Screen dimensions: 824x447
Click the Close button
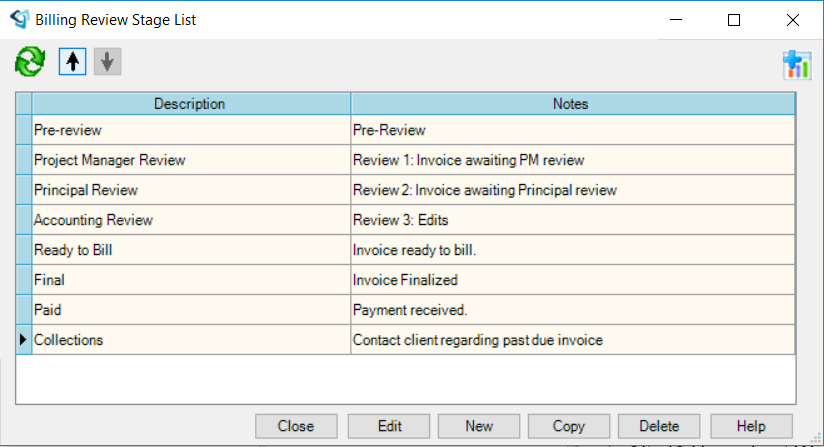pos(296,426)
